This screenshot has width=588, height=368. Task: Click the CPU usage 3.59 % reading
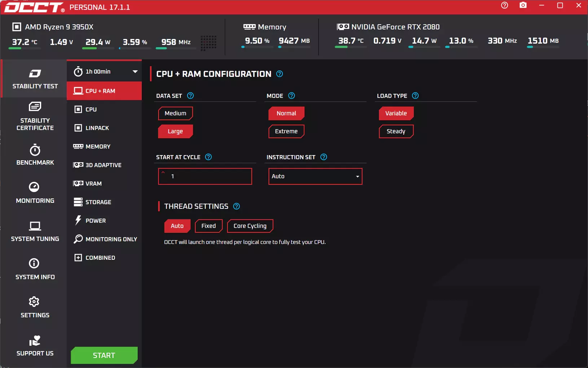135,42
